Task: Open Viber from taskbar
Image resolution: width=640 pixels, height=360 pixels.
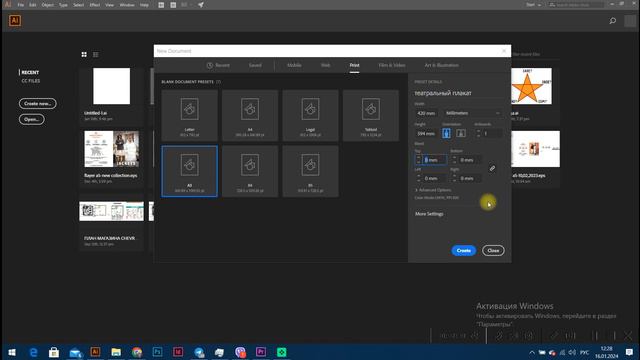Action: click(240, 352)
